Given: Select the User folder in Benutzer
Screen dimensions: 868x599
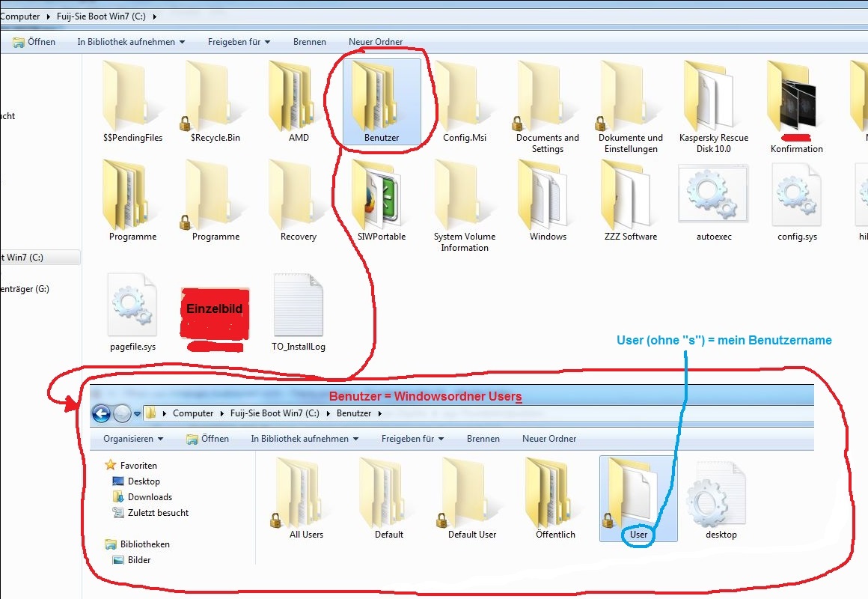Looking at the screenshot, I should pyautogui.click(x=638, y=499).
